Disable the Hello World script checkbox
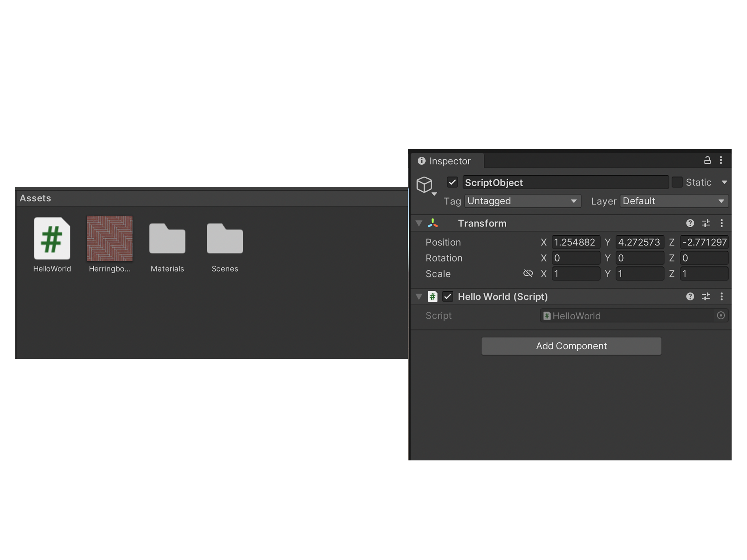The image size is (747, 560). 447,296
